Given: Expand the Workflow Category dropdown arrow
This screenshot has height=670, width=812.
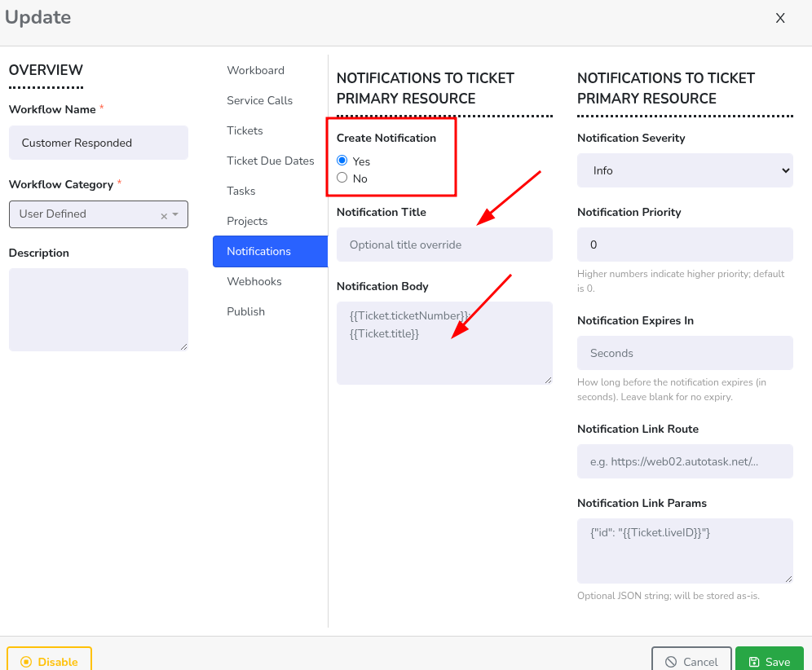Looking at the screenshot, I should [x=175, y=214].
